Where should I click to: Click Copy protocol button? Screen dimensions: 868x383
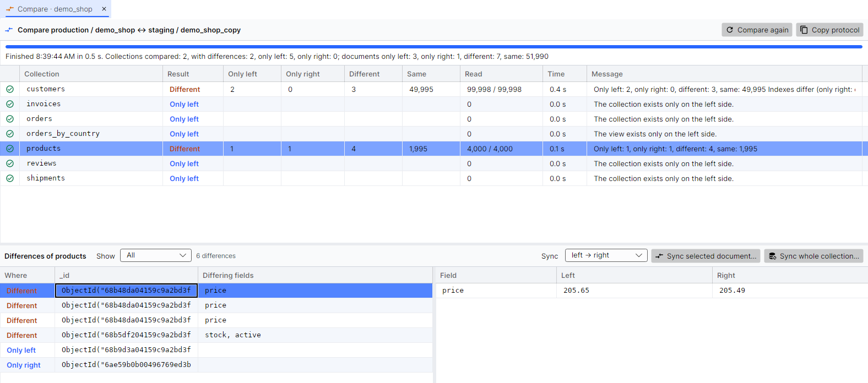(x=829, y=30)
